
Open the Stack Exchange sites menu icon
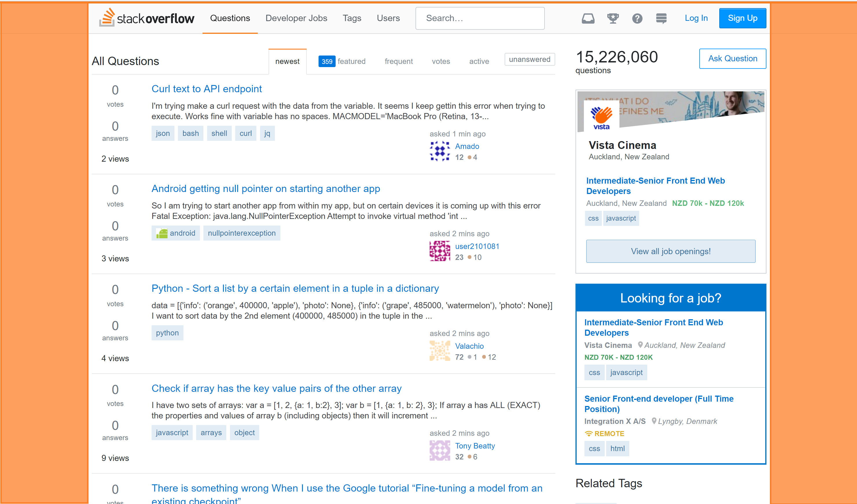661,18
